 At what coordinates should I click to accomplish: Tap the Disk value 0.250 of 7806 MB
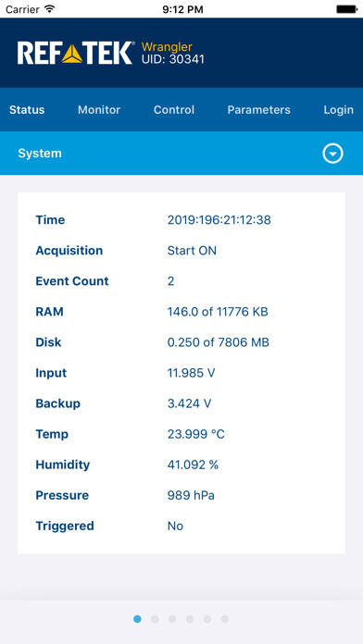pos(219,342)
